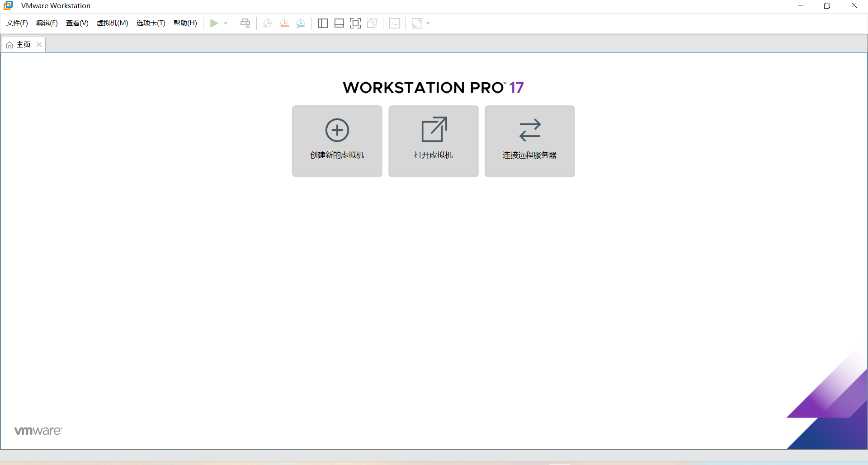Open the 文件(F) menu
Viewport: 868px width, 465px height.
pos(17,23)
